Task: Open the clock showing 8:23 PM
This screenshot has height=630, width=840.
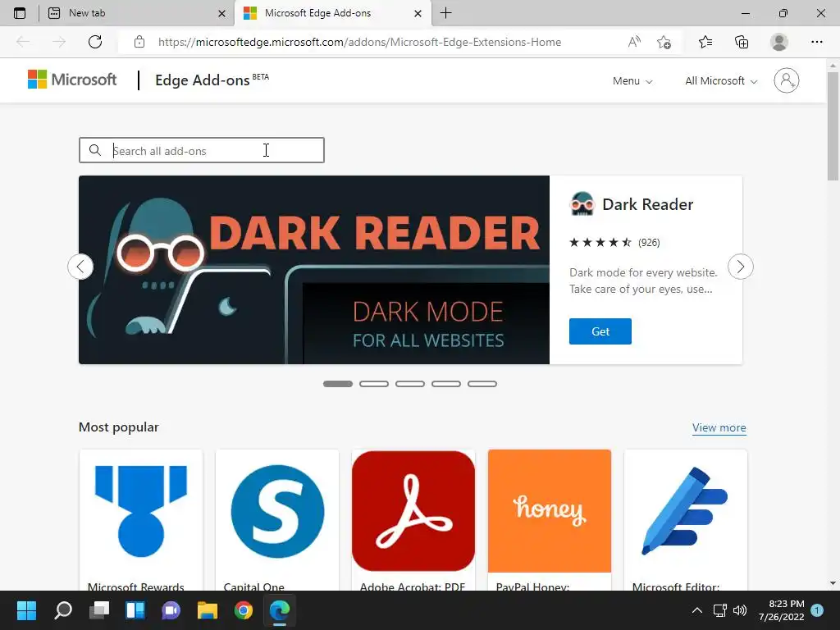Action: pos(781,610)
